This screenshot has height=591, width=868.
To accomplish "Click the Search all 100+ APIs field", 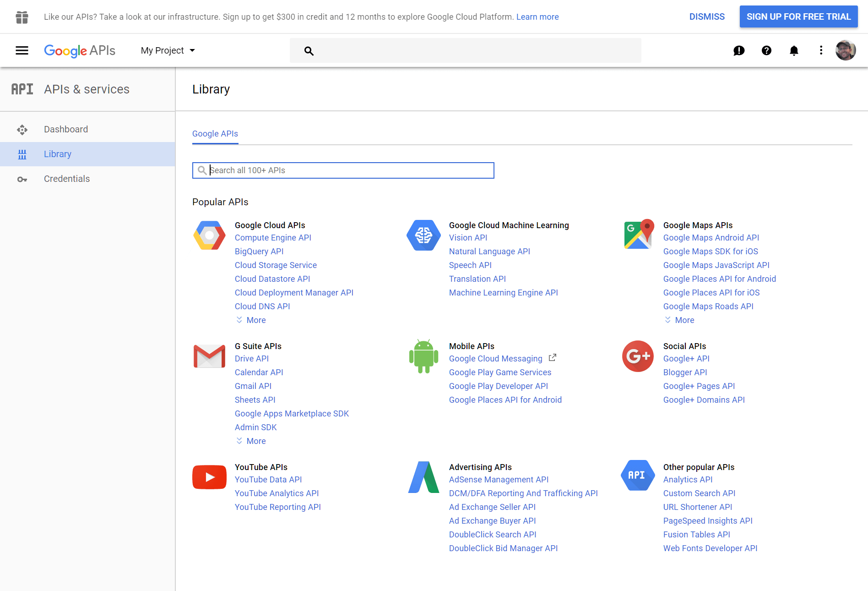I will [x=343, y=170].
